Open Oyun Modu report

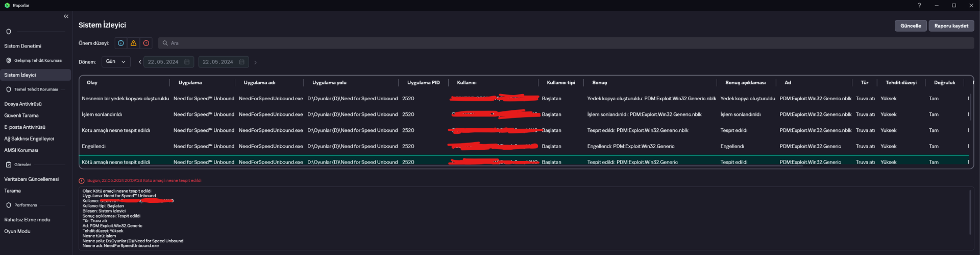click(17, 231)
